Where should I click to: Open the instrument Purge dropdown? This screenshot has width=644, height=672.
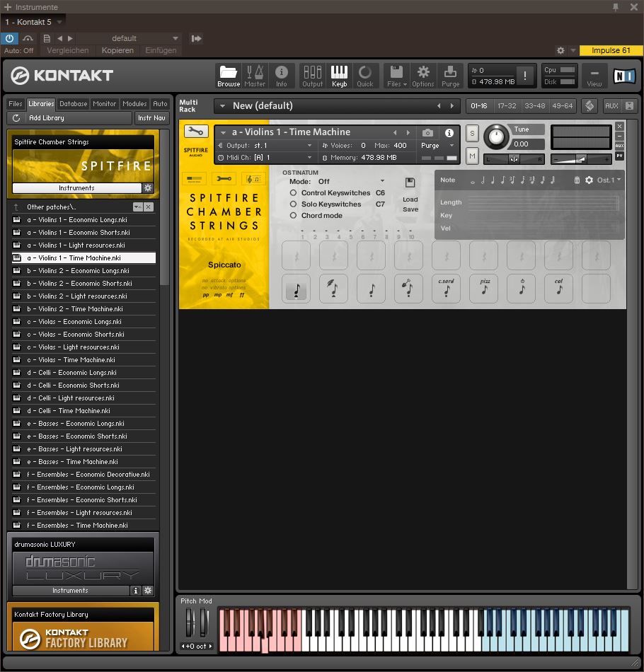click(x=452, y=145)
